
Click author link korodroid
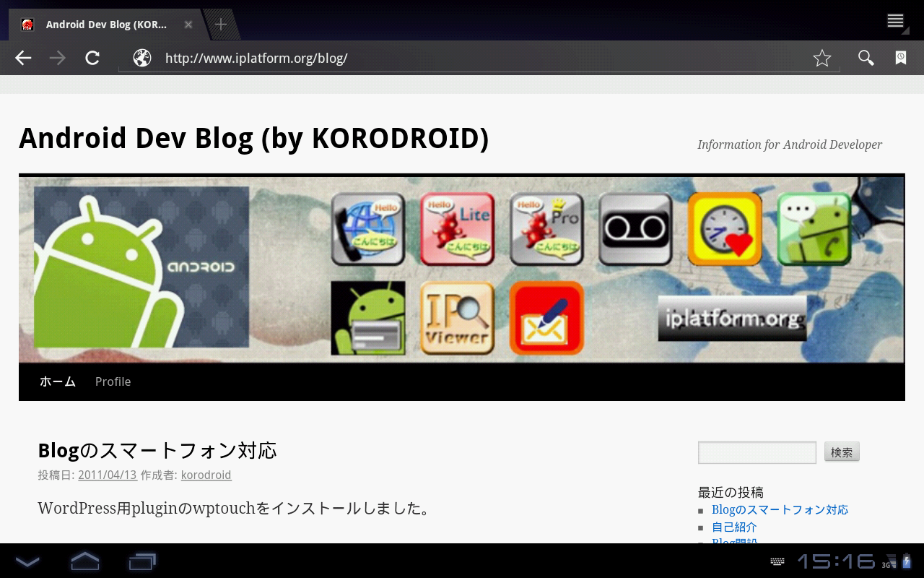[x=206, y=475]
